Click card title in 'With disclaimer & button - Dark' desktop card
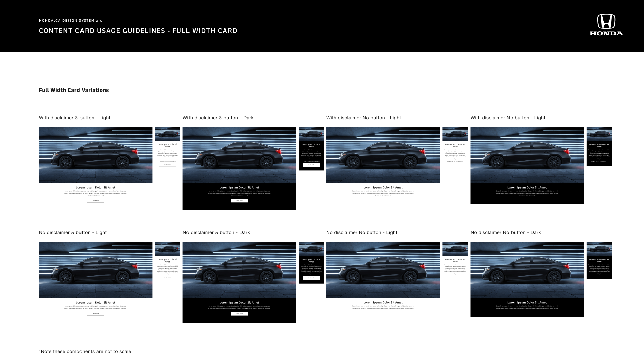Viewport: 644px width, 362px height. [239, 188]
